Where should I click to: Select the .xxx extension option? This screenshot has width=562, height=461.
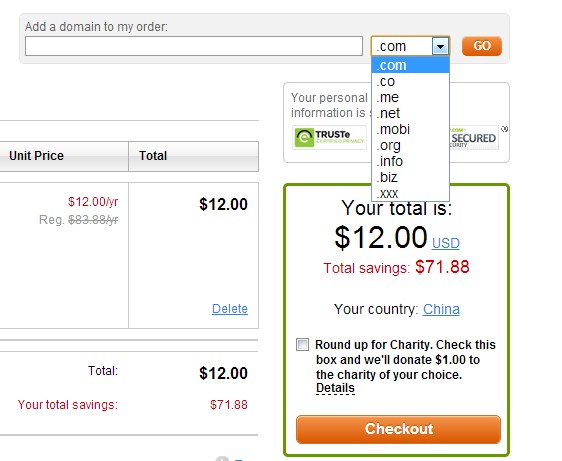click(x=410, y=193)
